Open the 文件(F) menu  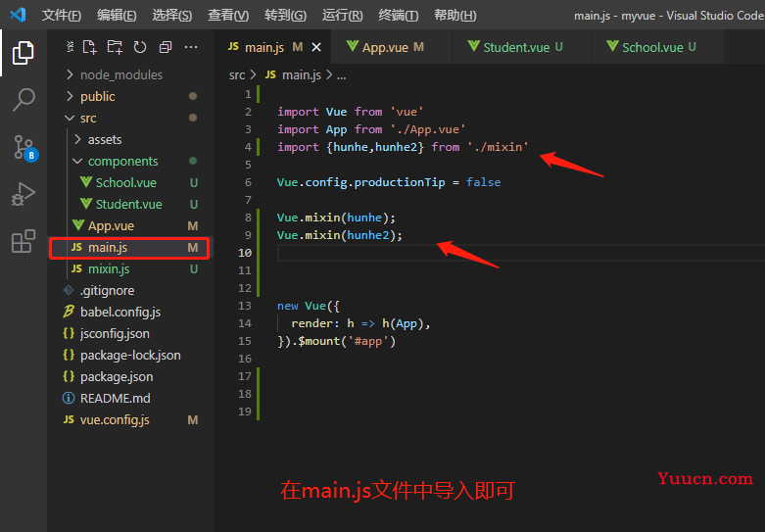pos(62,15)
